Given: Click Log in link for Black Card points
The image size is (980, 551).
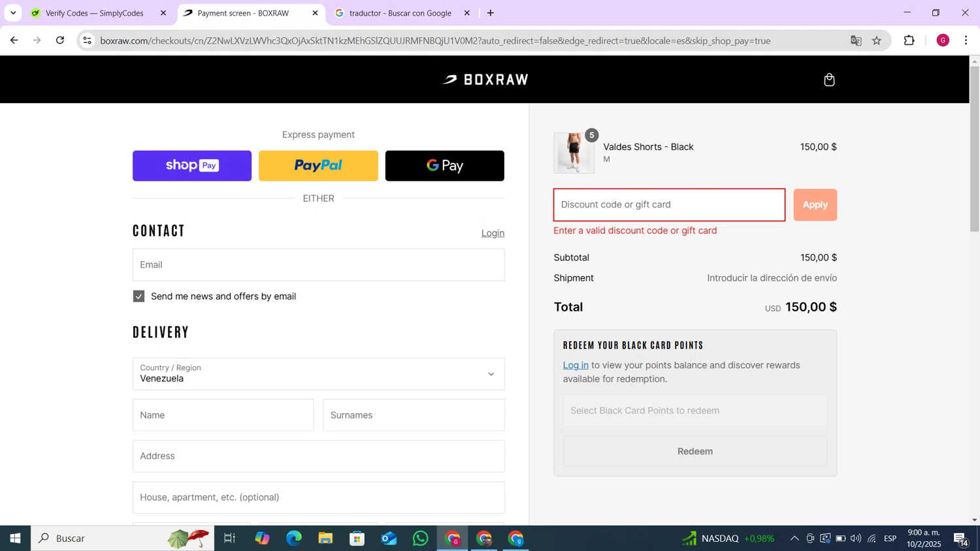Looking at the screenshot, I should pyautogui.click(x=576, y=365).
